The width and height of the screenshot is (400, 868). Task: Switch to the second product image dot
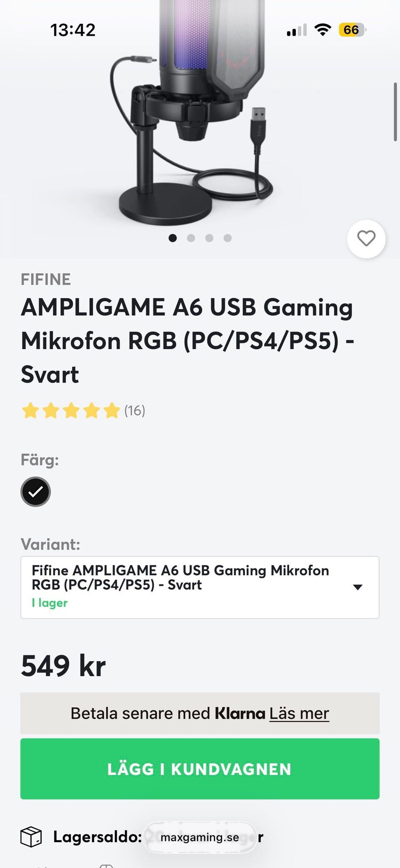(x=191, y=238)
